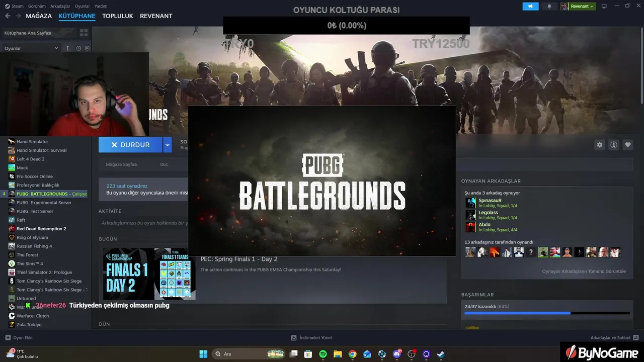This screenshot has height=362, width=644.
Task: Select Pro Soccer Online in the list
Action: 34,176
